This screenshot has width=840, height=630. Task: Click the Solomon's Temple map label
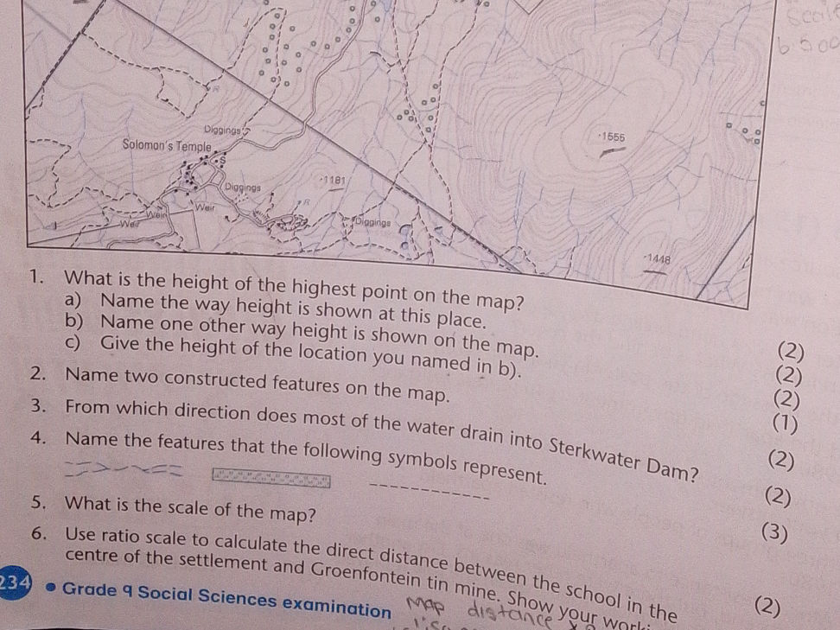coord(166,145)
